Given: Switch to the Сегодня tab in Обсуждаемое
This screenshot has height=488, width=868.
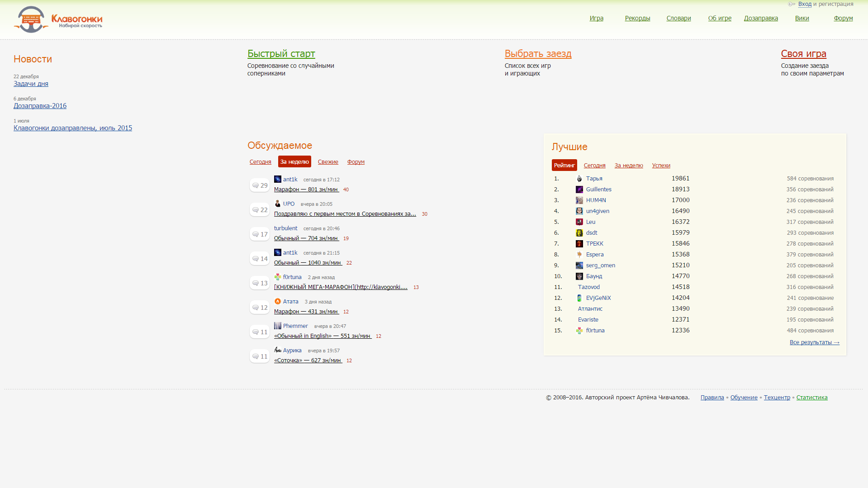Looking at the screenshot, I should coord(260,162).
